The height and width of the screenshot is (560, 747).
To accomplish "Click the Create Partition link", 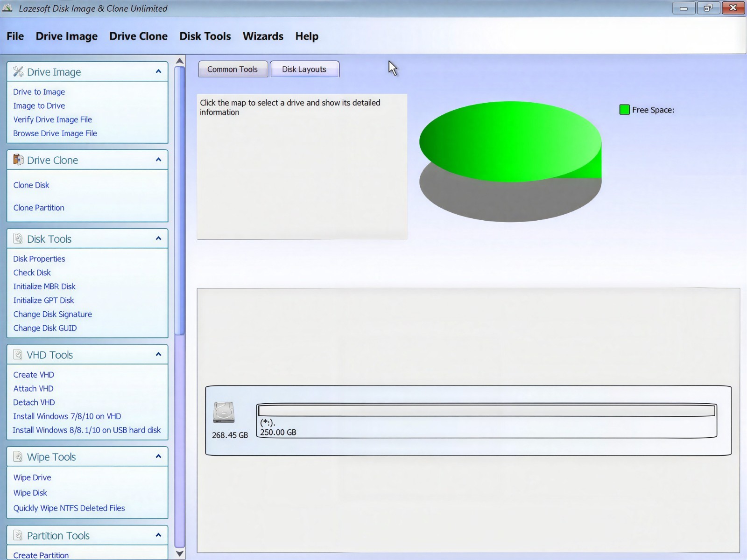I will 41,555.
